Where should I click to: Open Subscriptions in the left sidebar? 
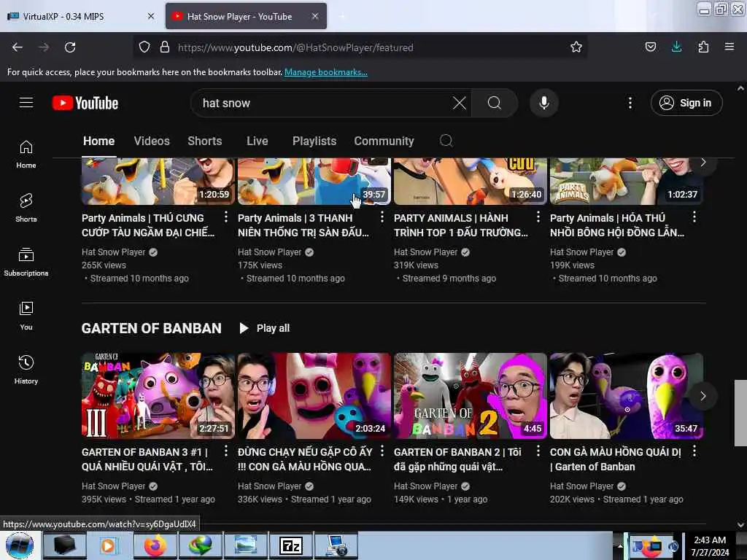click(26, 262)
